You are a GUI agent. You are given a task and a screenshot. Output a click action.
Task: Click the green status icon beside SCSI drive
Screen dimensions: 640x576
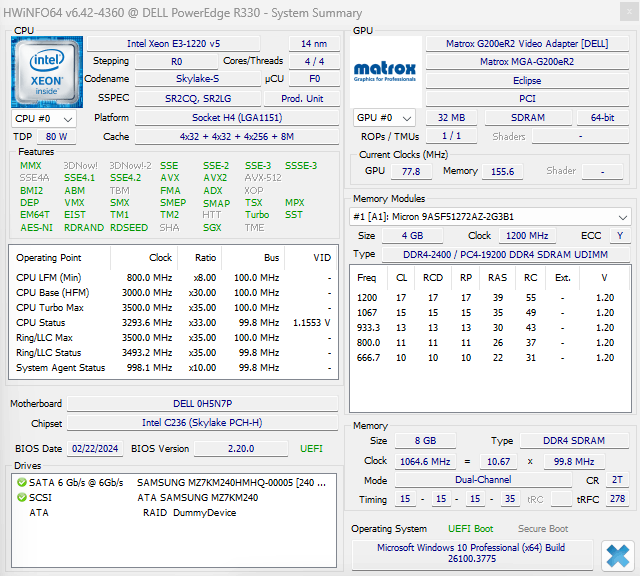[21, 497]
